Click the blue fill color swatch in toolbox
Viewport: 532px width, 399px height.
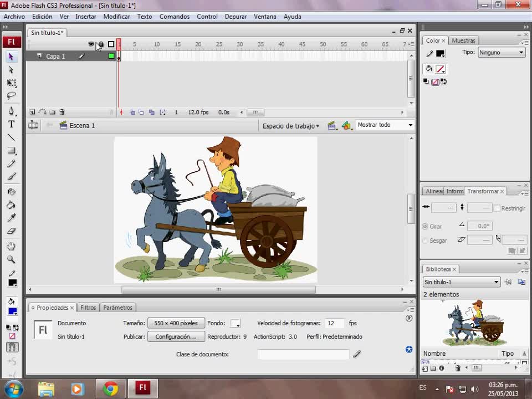(13, 311)
